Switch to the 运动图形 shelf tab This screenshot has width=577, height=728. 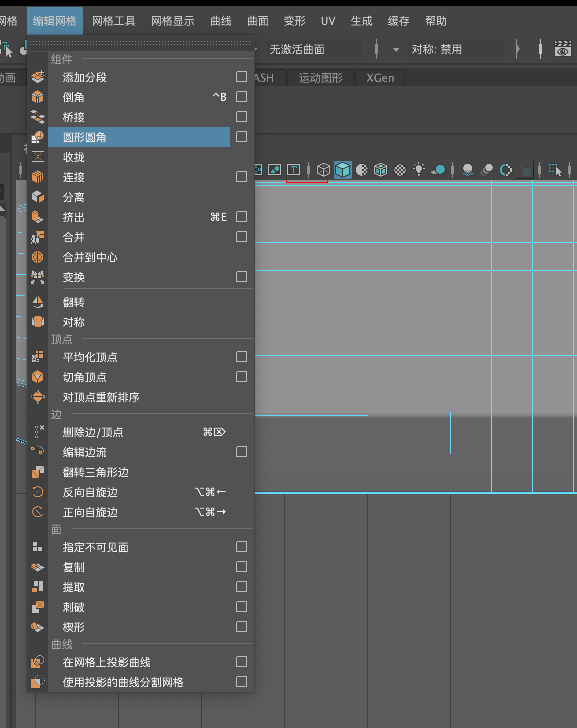click(321, 78)
